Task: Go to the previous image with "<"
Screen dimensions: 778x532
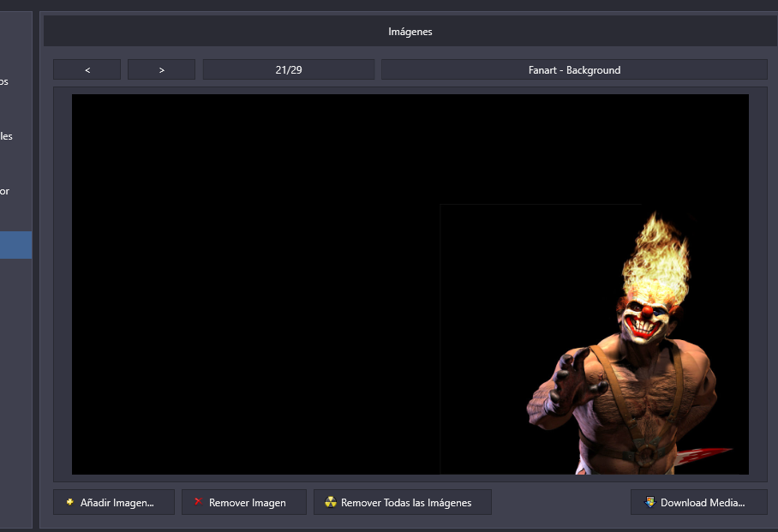Action: click(x=87, y=70)
